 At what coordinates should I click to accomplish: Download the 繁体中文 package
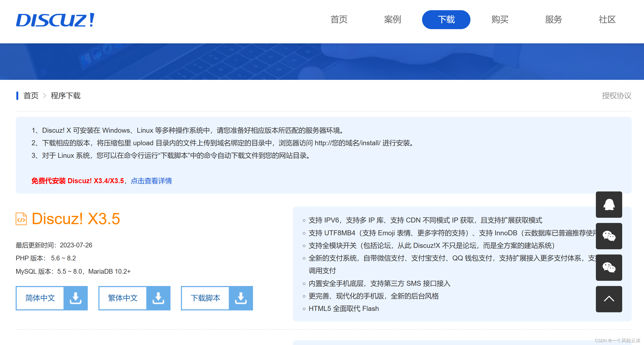click(x=123, y=298)
